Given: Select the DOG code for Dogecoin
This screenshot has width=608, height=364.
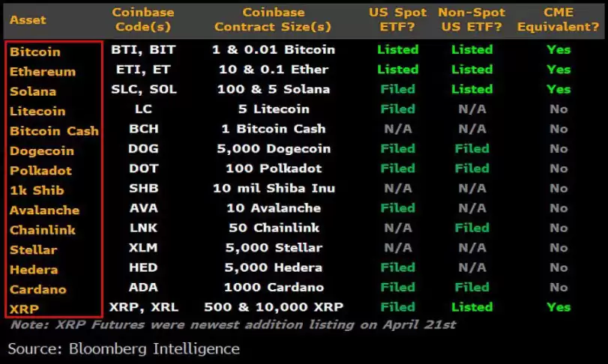Looking at the screenshot, I should point(143,148).
